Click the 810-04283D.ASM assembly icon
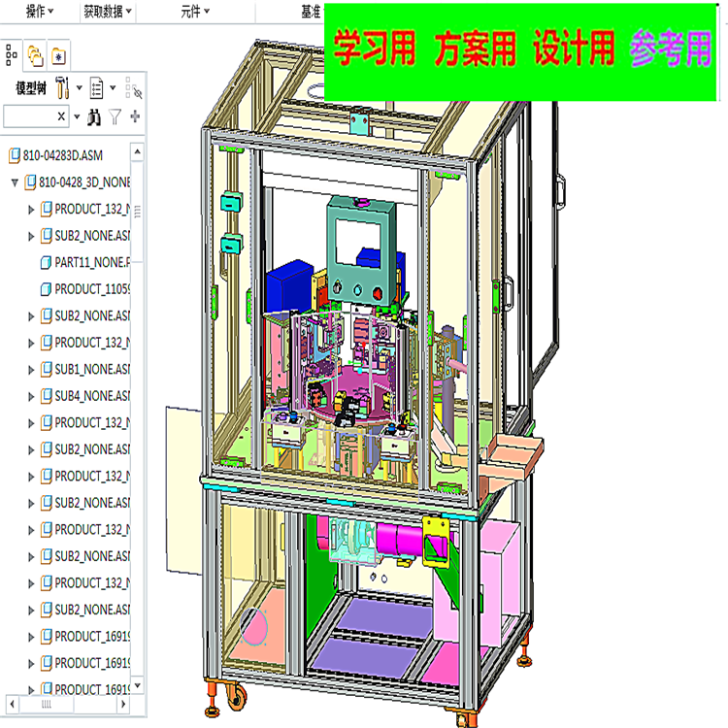The image size is (728, 728). click(x=15, y=155)
